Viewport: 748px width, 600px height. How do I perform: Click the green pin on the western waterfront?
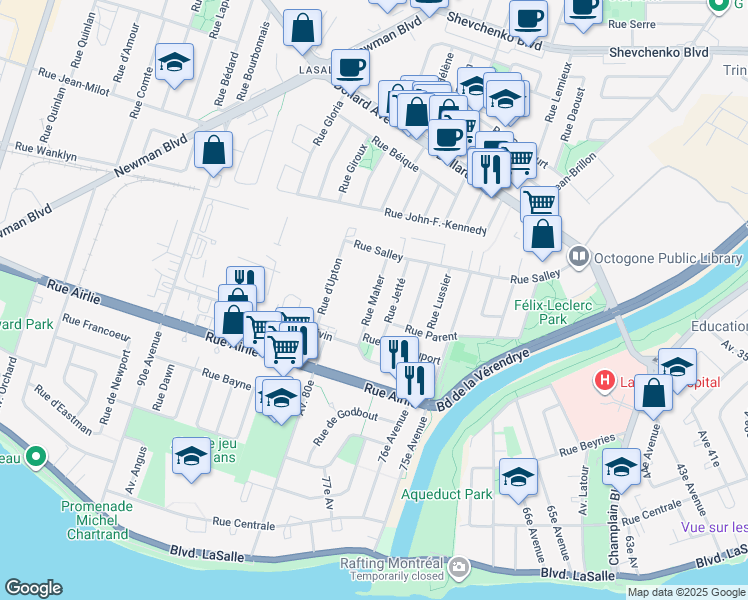pyautogui.click(x=36, y=457)
